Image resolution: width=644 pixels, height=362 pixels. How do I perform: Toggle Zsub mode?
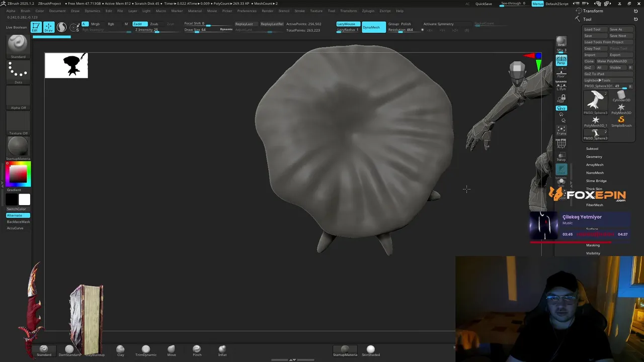pyautogui.click(x=154, y=24)
